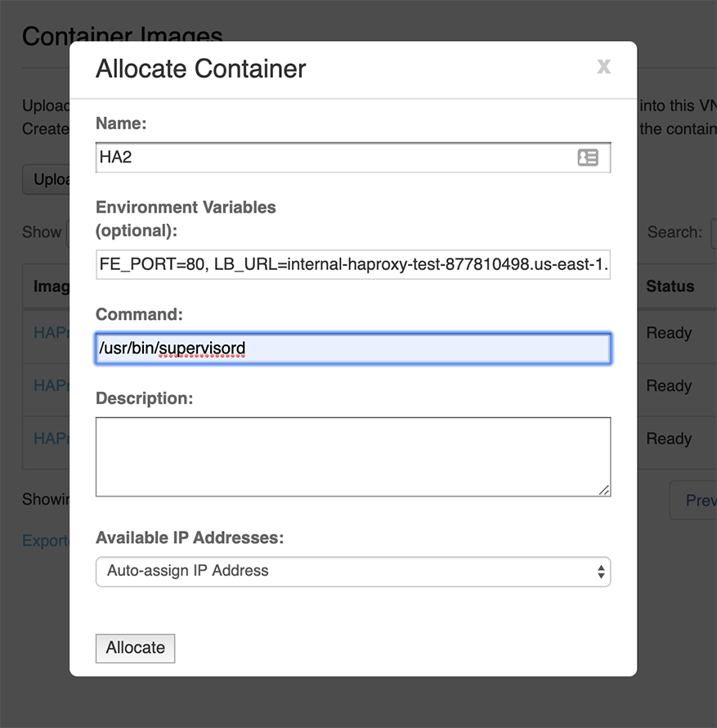717x728 pixels.
Task: Click the contact autofill icon in Name field
Action: pos(587,158)
